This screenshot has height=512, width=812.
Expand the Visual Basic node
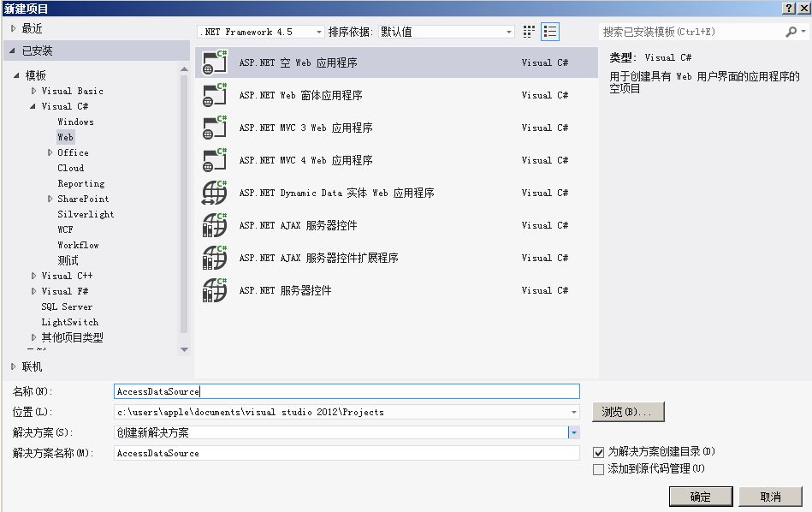coord(33,91)
